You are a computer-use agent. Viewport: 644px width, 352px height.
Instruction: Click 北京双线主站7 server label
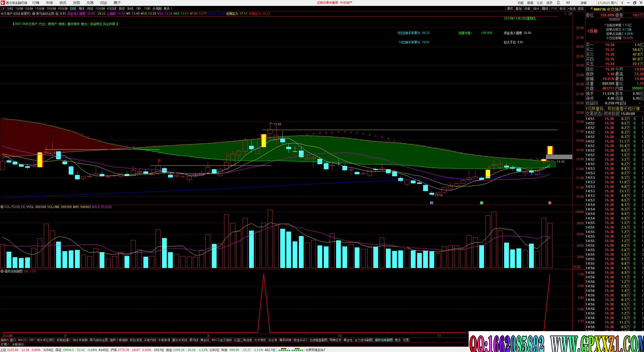(315, 350)
